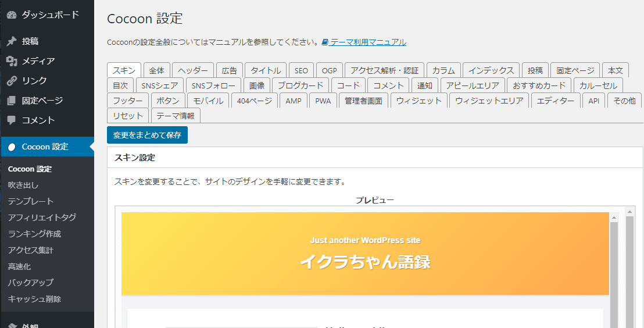This screenshot has width=644, height=328.
Task: Open the コメント settings tab
Action: click(x=388, y=85)
